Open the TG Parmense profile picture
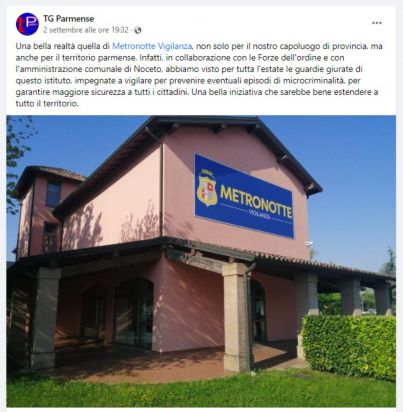403x412 pixels. 27,24
